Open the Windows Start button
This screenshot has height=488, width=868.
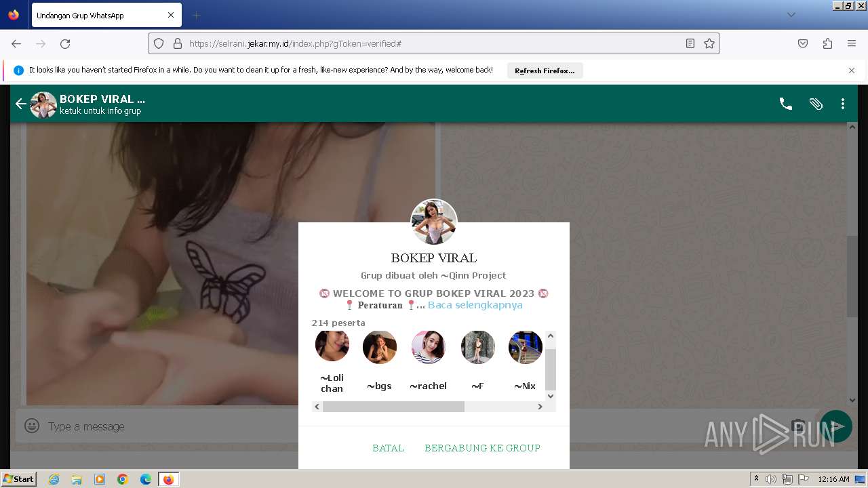coord(19,479)
